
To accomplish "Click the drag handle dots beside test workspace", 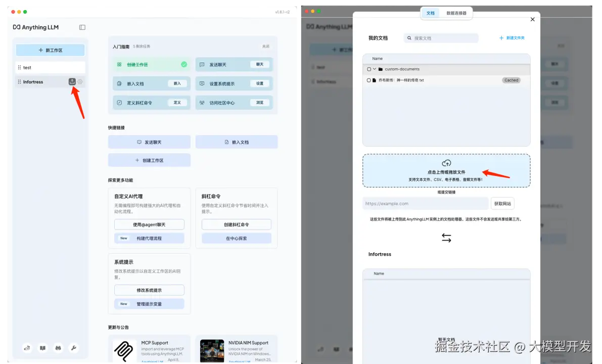I will click(19, 67).
